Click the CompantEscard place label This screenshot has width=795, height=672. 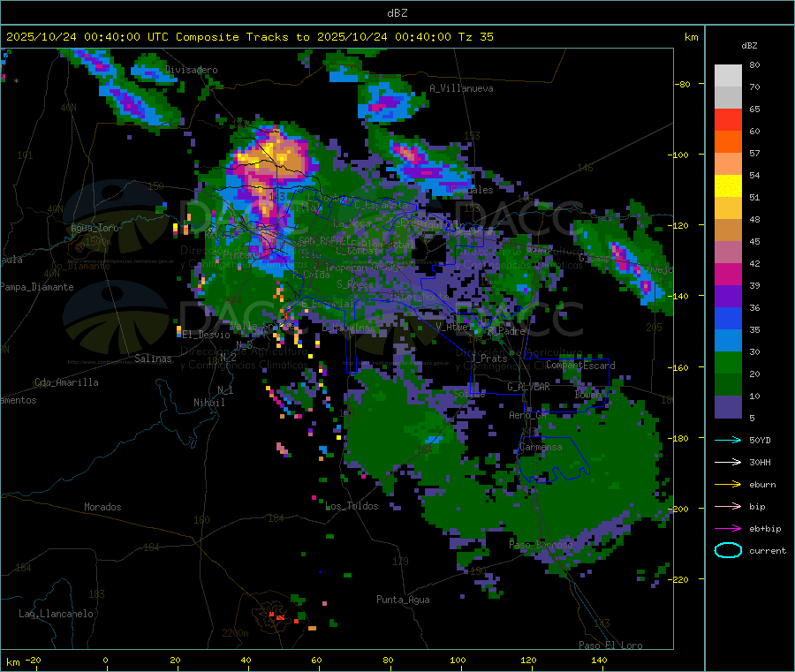point(580,366)
